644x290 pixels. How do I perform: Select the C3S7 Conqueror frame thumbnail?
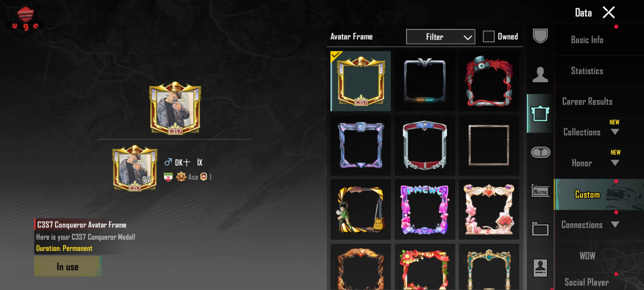tap(361, 81)
